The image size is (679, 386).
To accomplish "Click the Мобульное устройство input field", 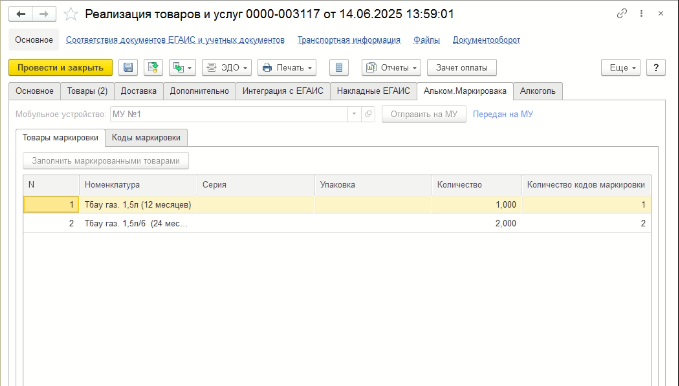I will [229, 114].
